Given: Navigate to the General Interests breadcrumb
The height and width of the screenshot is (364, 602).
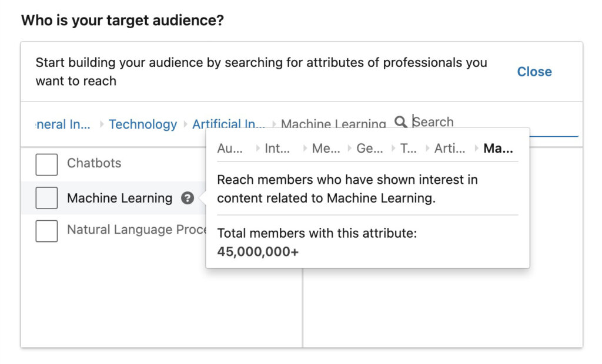Looking at the screenshot, I should (x=62, y=124).
